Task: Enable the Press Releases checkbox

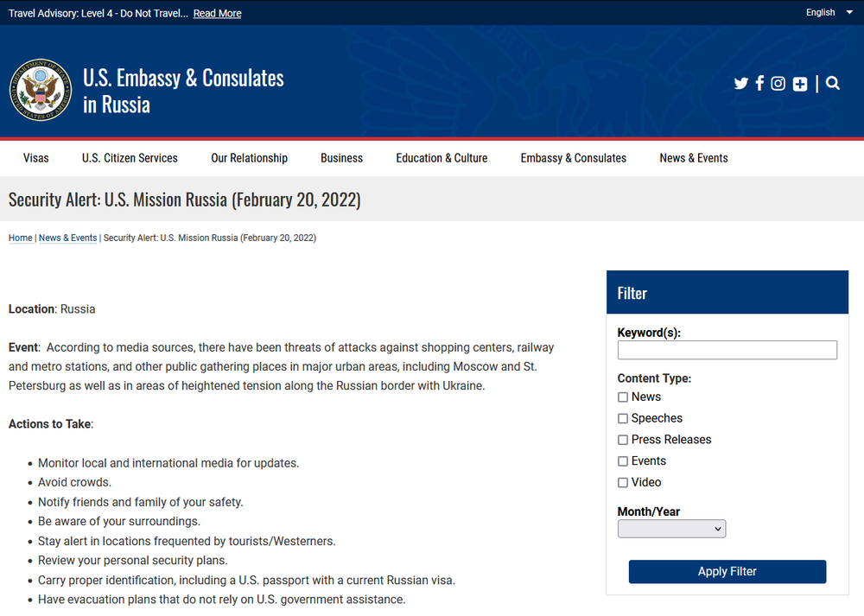Action: tap(623, 440)
